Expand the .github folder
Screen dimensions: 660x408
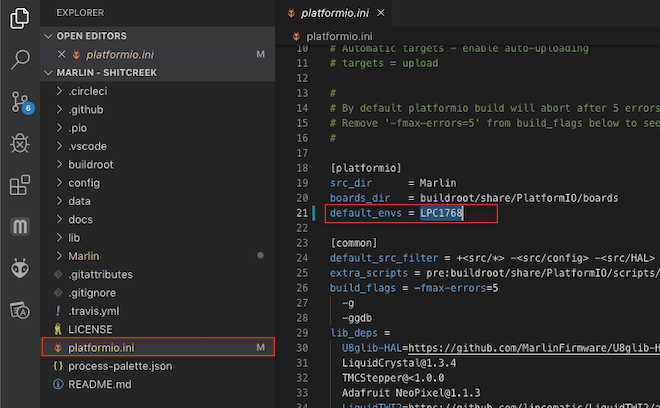pyautogui.click(x=59, y=109)
